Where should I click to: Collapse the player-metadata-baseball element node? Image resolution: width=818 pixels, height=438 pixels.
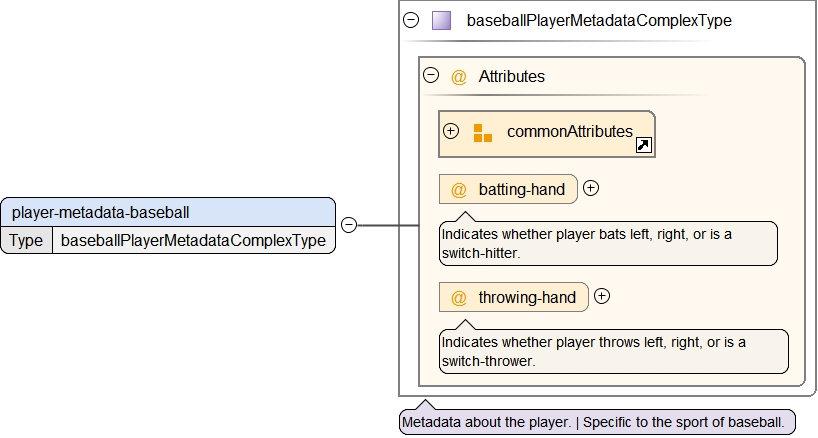[349, 225]
